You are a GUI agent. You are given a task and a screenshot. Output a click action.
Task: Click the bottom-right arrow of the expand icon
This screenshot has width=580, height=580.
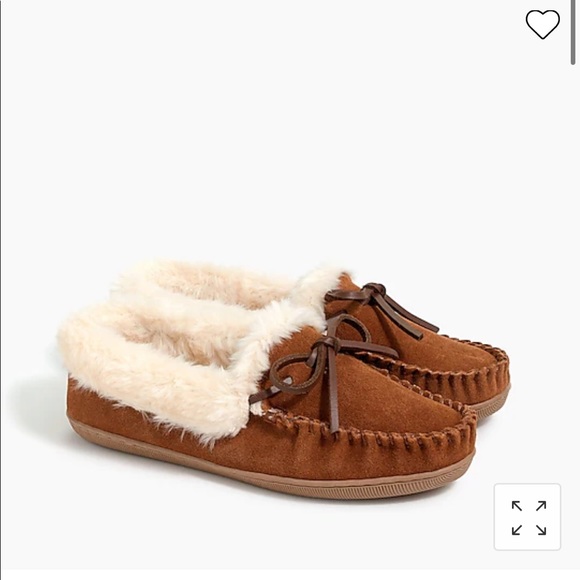pos(541,530)
